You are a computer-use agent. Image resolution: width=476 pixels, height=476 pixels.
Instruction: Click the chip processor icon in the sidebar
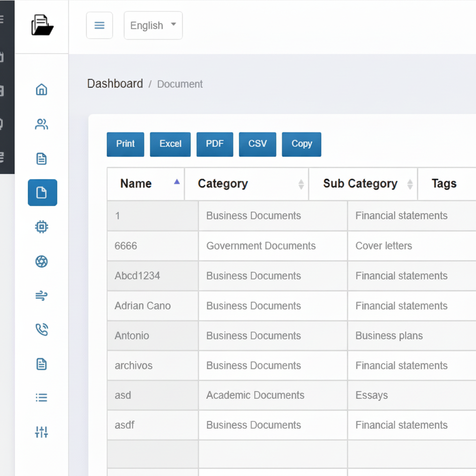click(42, 227)
